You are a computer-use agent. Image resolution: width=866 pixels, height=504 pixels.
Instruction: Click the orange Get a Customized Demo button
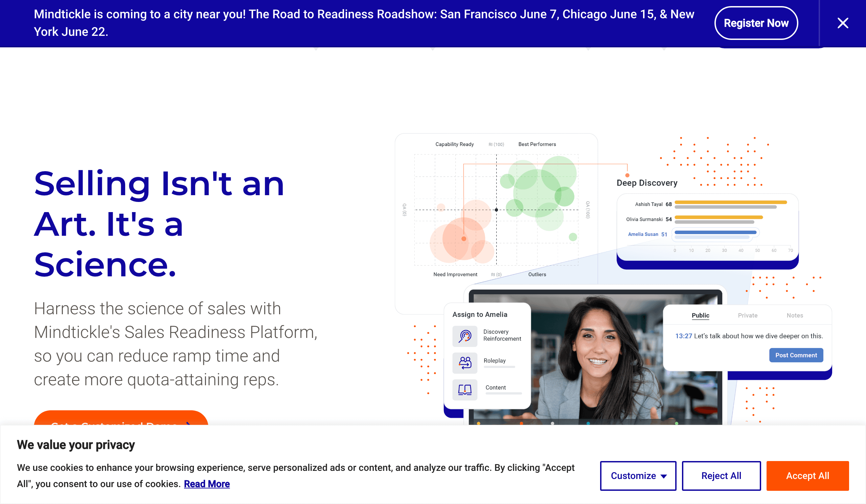[121, 418]
